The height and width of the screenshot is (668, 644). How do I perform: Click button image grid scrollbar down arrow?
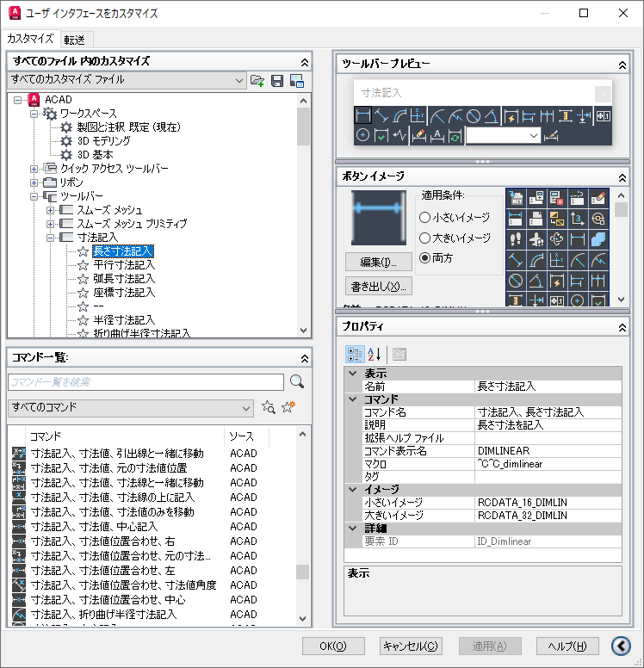tap(622, 300)
